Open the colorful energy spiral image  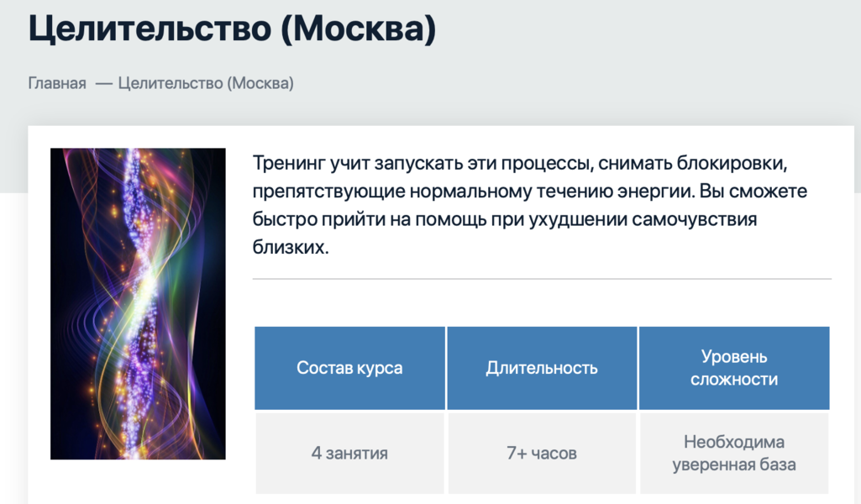(x=138, y=304)
